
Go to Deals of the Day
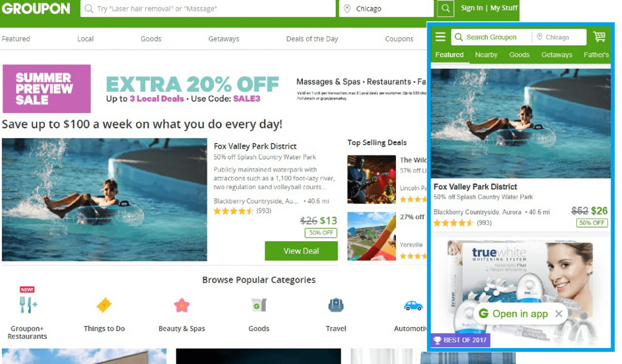312,39
